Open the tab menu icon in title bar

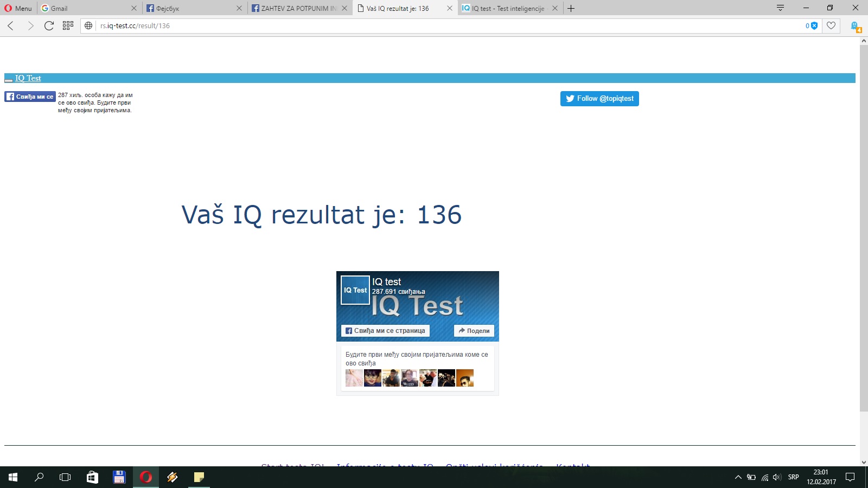[780, 8]
